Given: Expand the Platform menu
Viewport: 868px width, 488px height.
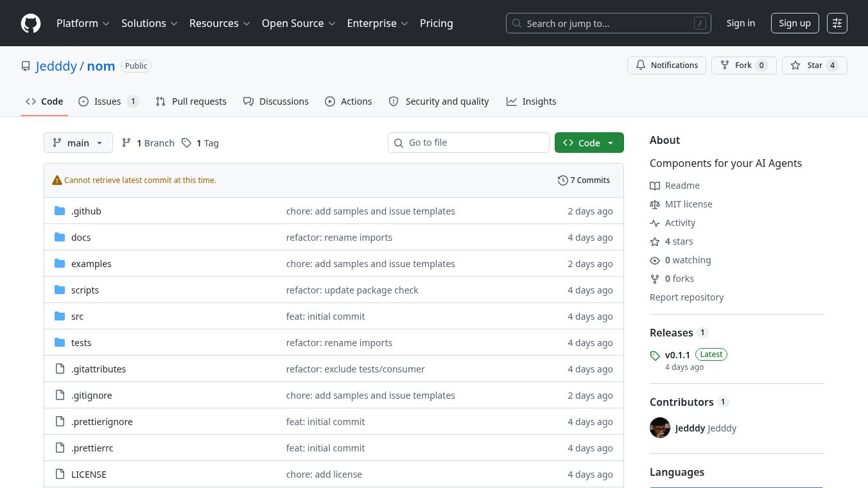Looking at the screenshot, I should [x=83, y=23].
